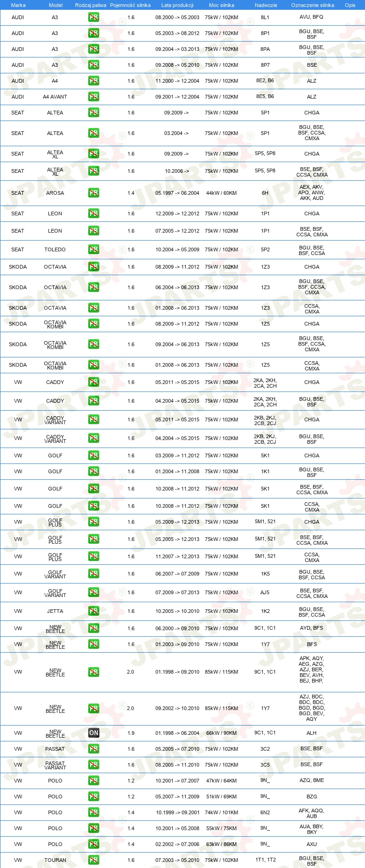Select the A4 AVANT model cell
This screenshot has height=868, width=365.
[55, 97]
